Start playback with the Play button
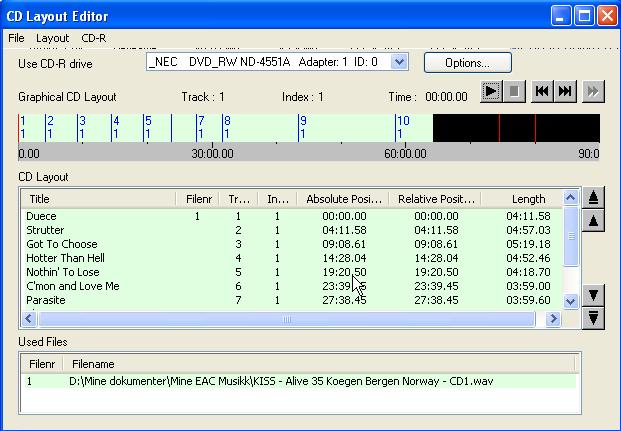This screenshot has width=621, height=431. point(491,92)
